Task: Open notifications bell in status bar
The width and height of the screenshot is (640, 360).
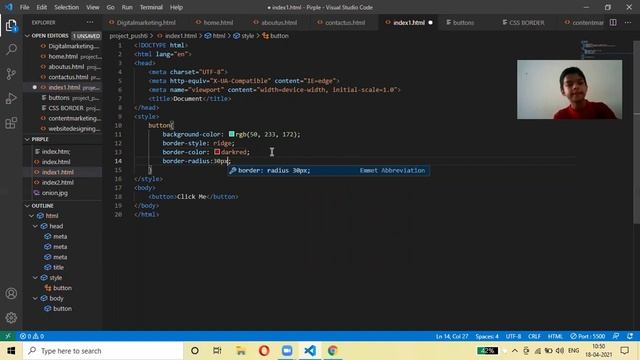Action: pyautogui.click(x=630, y=336)
